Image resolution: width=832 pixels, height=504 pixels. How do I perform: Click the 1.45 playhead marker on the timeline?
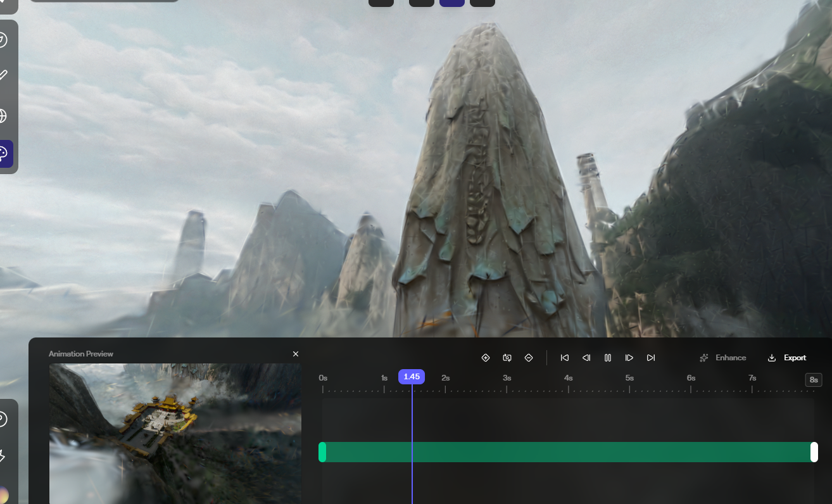click(412, 377)
